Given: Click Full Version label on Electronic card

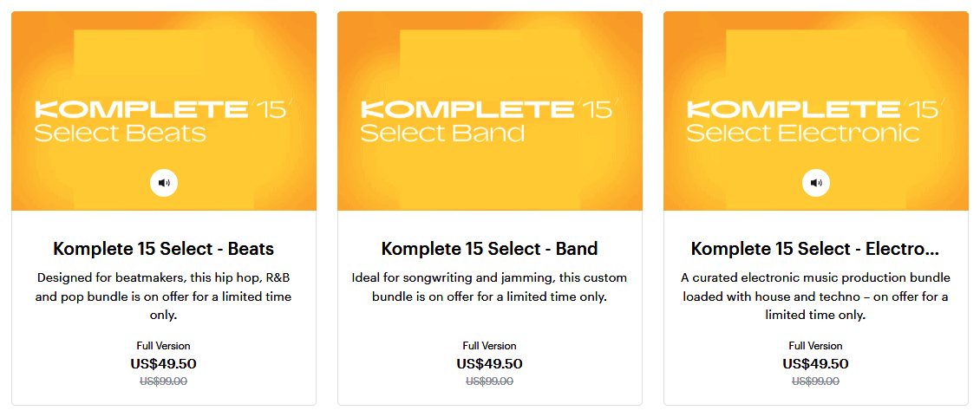Looking at the screenshot, I should (x=815, y=346).
